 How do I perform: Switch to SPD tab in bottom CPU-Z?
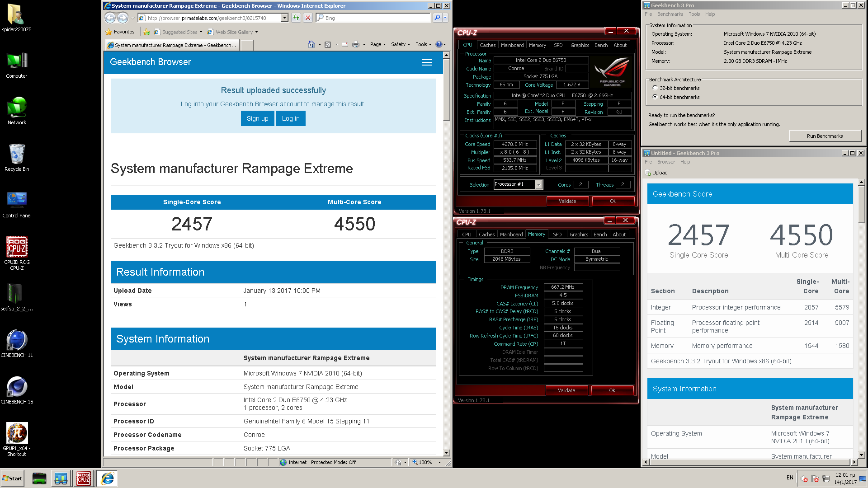(x=557, y=235)
